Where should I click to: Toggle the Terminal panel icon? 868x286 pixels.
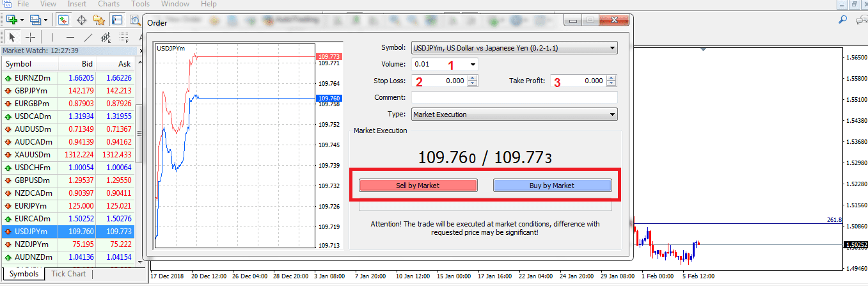(116, 20)
